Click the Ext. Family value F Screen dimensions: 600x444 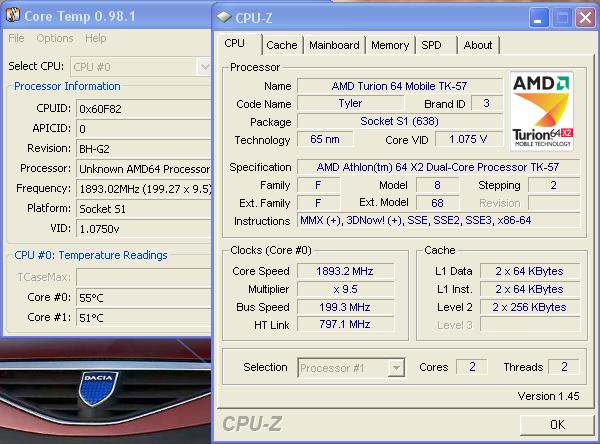(x=318, y=203)
